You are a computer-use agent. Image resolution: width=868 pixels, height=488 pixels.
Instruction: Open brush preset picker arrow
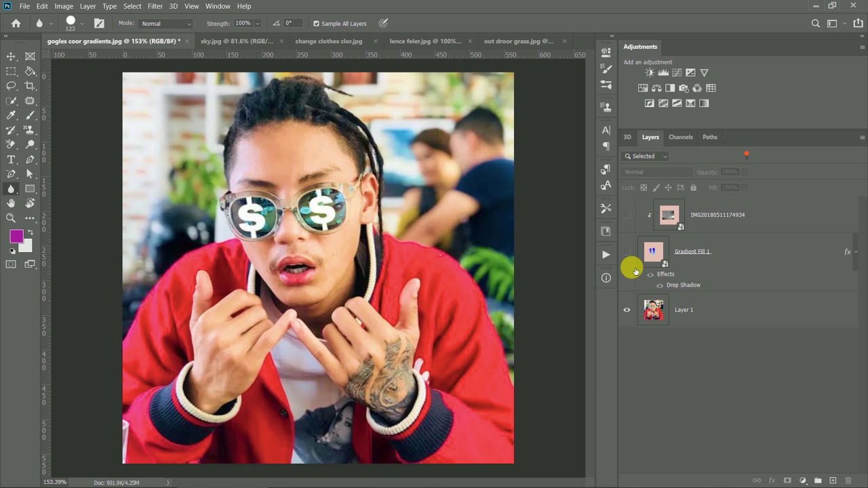point(82,24)
